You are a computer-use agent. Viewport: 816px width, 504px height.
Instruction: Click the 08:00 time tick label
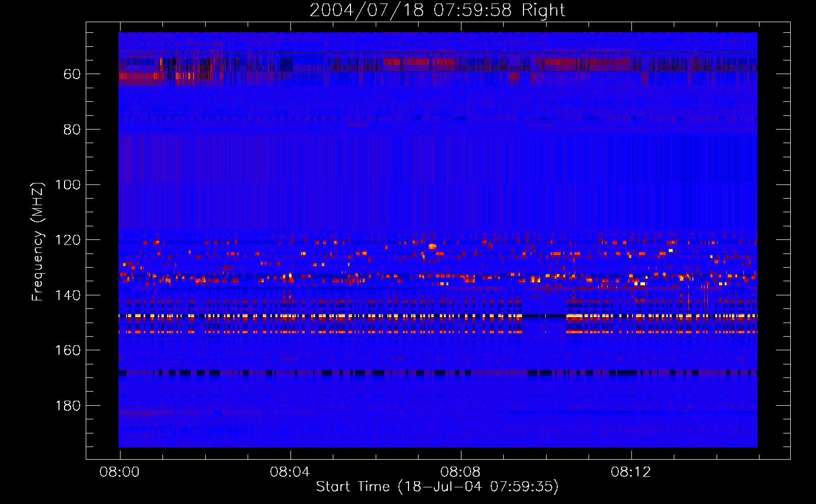[120, 472]
